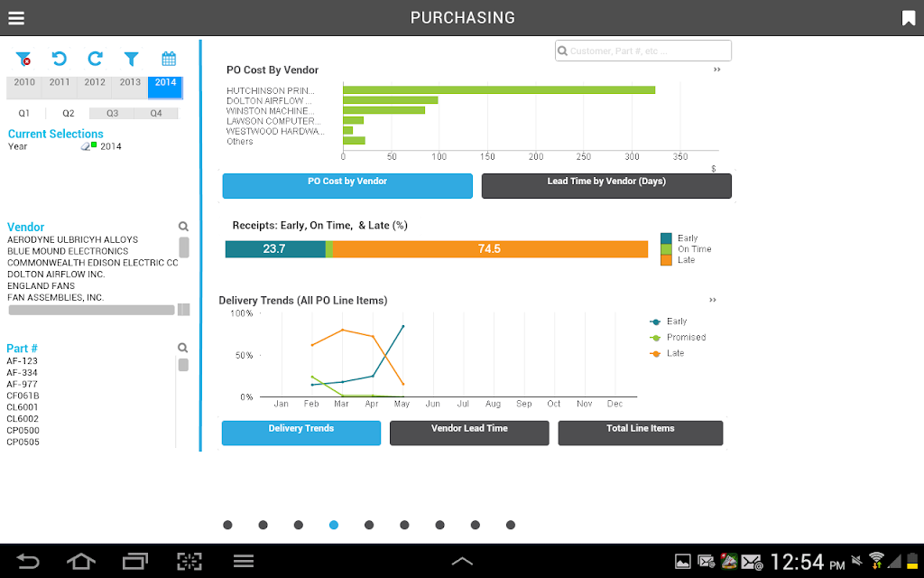Expand PO Cost By Vendor chart
This screenshot has width=924, height=578.
[717, 70]
